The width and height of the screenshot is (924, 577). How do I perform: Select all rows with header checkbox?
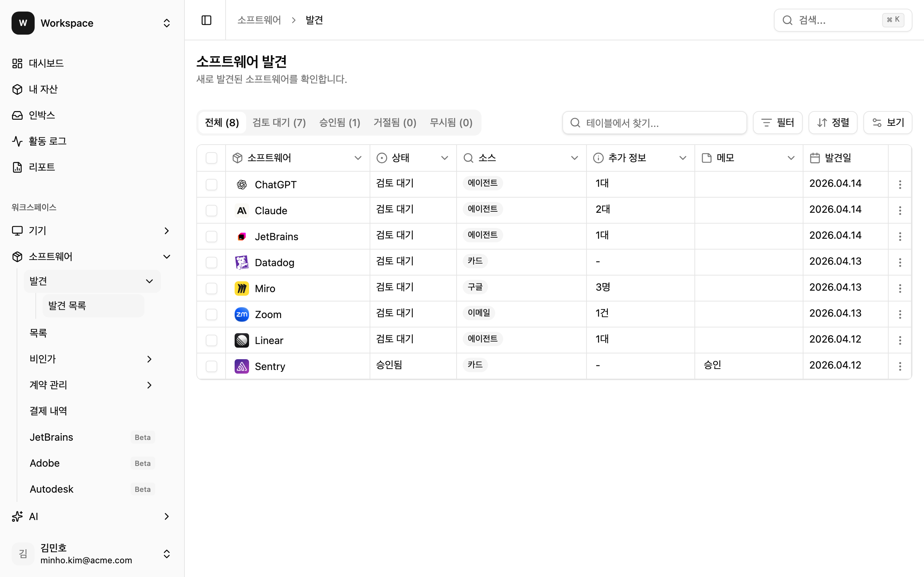tap(211, 158)
